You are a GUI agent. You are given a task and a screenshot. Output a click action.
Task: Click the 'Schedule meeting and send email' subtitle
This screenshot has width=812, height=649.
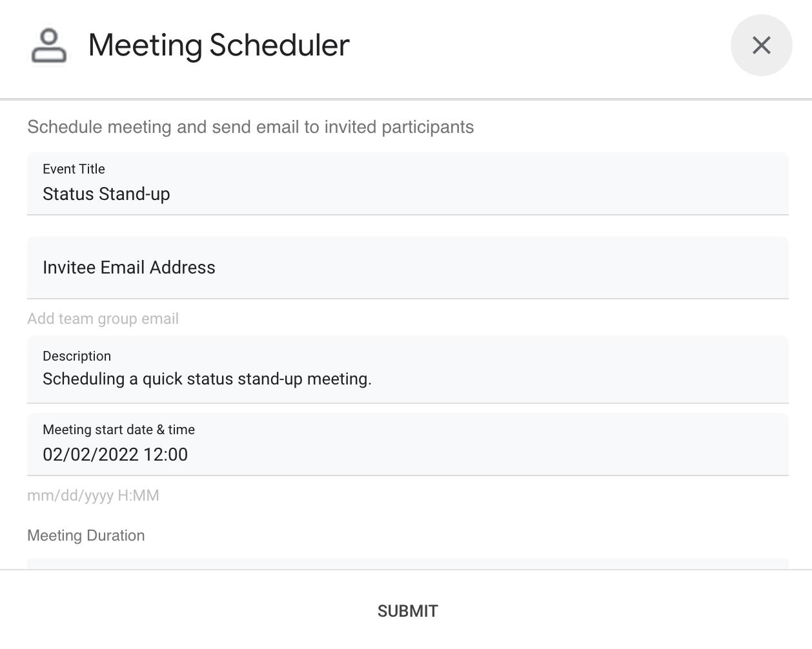pos(250,126)
